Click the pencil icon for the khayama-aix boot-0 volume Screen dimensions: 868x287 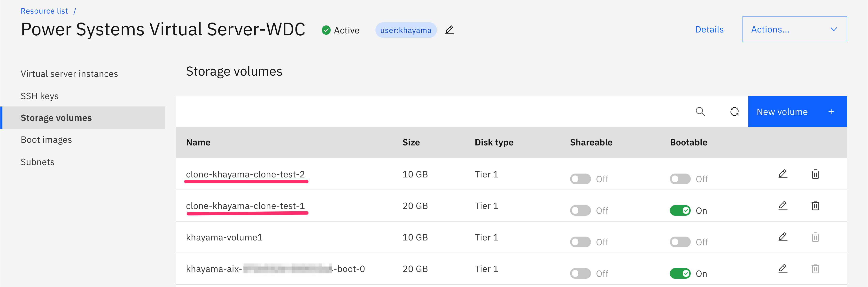783,268
